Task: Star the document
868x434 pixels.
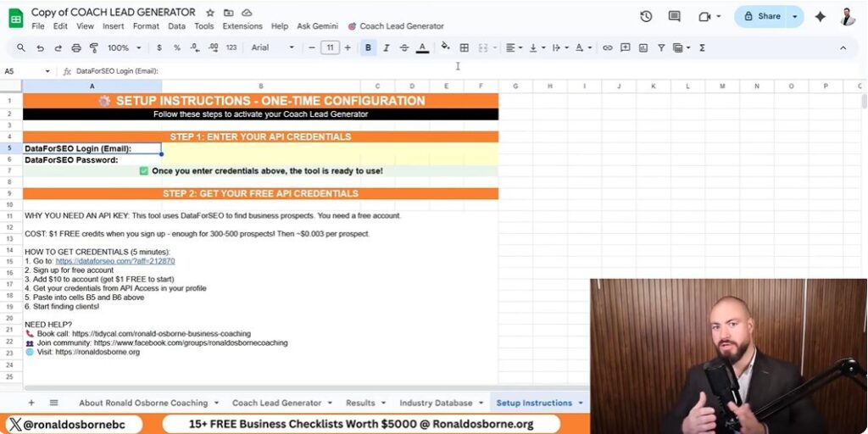Action: [210, 13]
